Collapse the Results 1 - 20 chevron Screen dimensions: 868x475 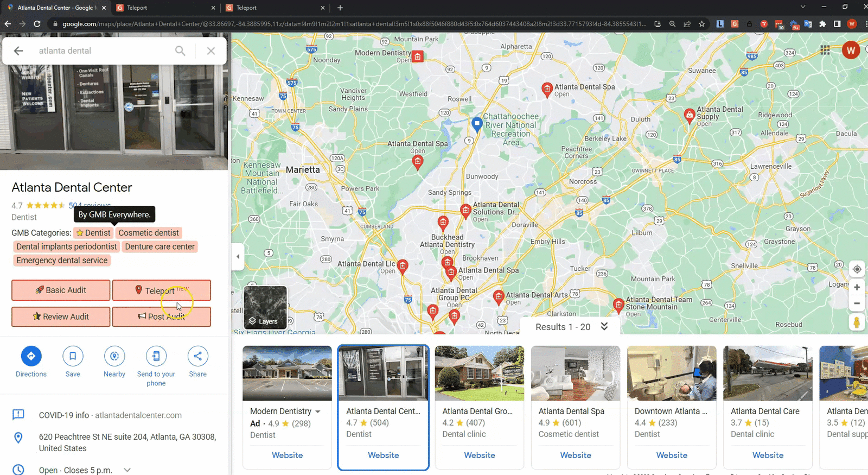pos(604,326)
